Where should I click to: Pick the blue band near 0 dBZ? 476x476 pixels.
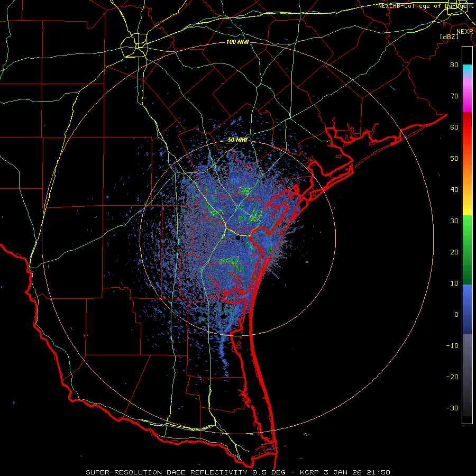(x=467, y=309)
